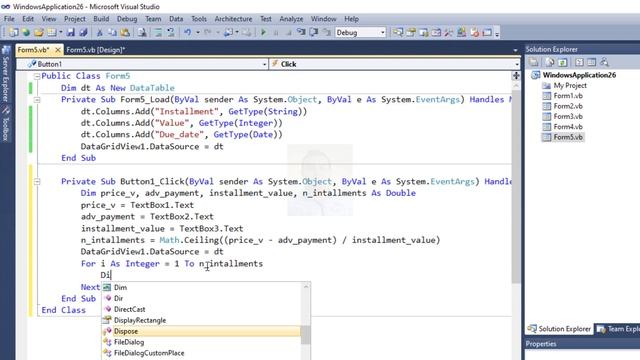
Task: Open the Analyze menu
Action: [x=291, y=19]
